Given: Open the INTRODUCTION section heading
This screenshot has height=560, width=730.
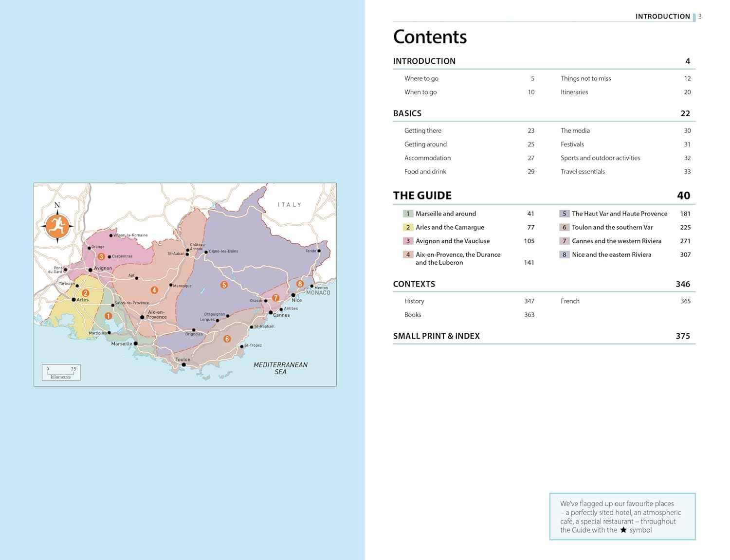Looking at the screenshot, I should (424, 61).
